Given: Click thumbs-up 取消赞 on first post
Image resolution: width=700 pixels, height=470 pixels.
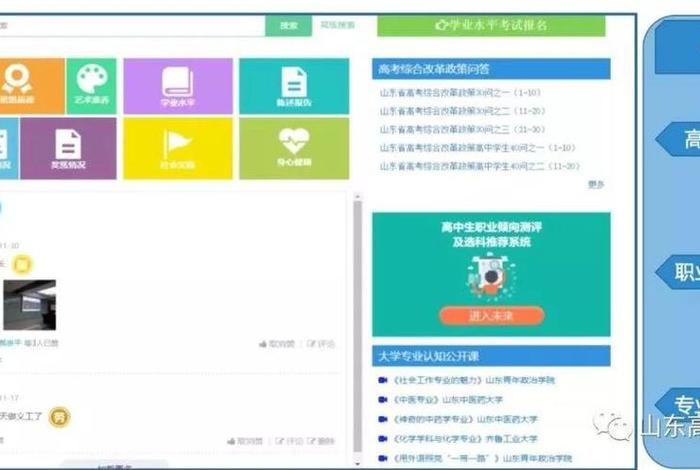Looking at the screenshot, I should coord(277,344).
